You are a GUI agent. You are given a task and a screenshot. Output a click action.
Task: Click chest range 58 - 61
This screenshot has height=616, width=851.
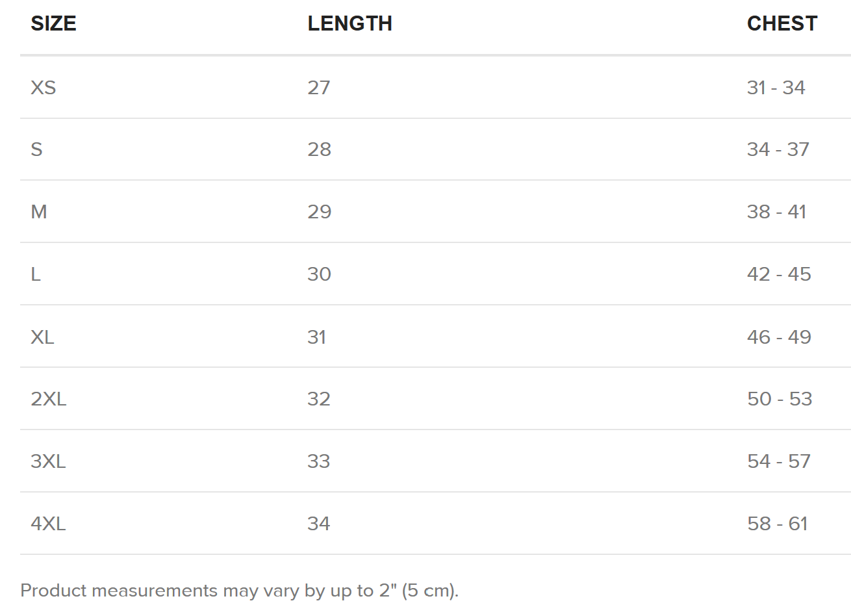[778, 524]
